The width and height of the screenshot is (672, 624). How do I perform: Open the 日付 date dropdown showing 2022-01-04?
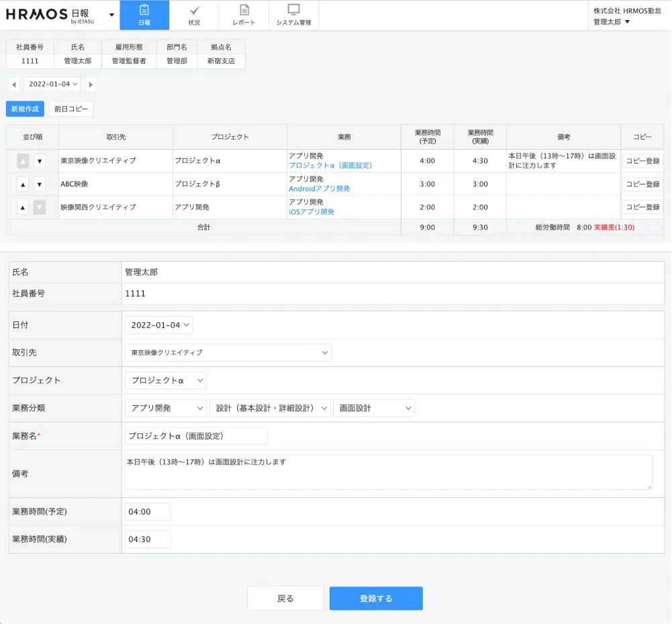158,325
